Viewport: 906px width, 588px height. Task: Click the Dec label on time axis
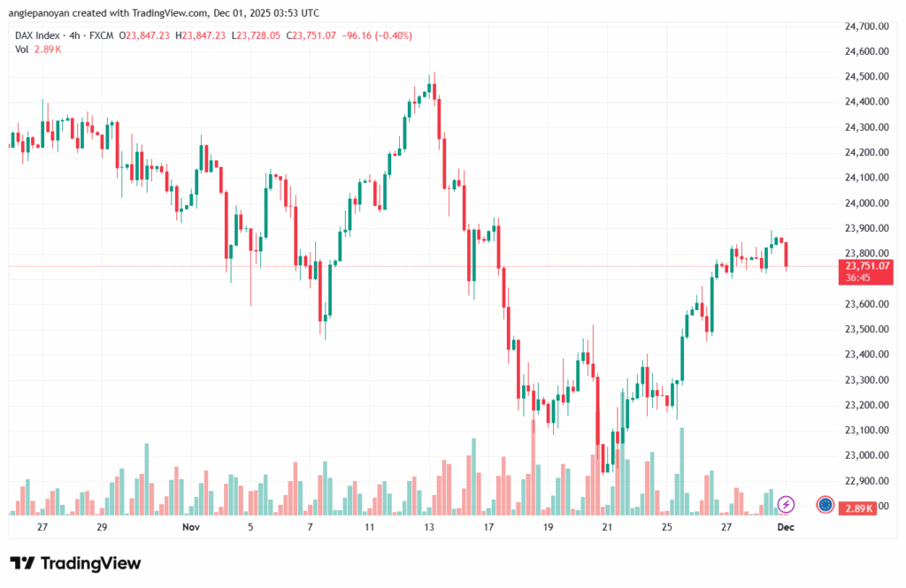tap(786, 527)
